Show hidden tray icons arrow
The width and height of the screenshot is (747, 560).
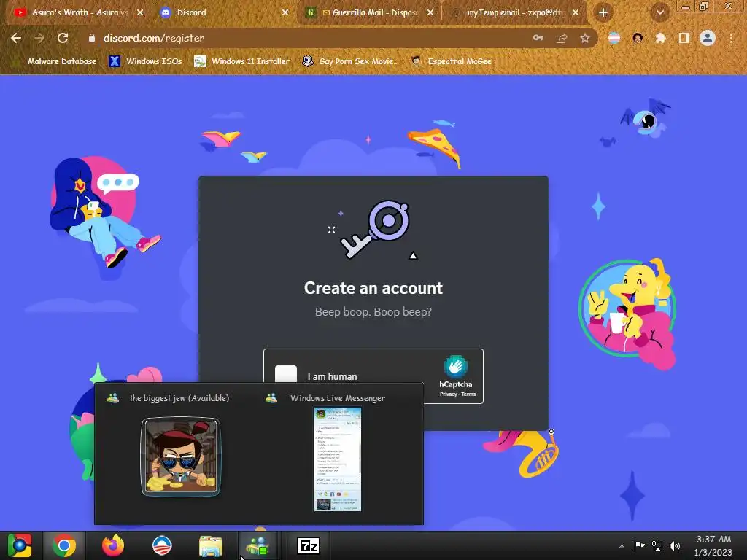point(622,545)
